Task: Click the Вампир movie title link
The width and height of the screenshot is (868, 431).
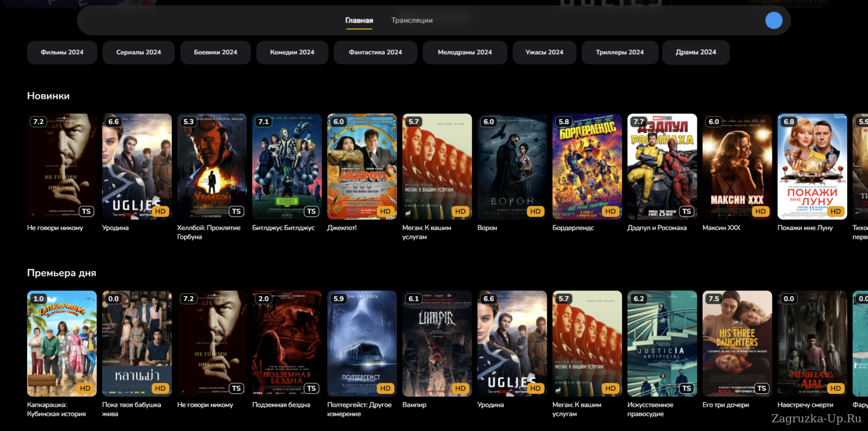Action: pos(414,405)
